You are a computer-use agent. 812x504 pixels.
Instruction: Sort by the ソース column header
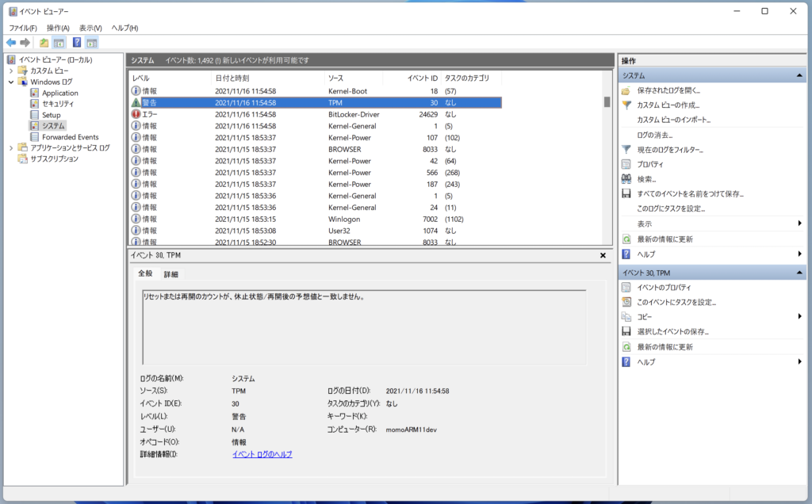(x=354, y=78)
